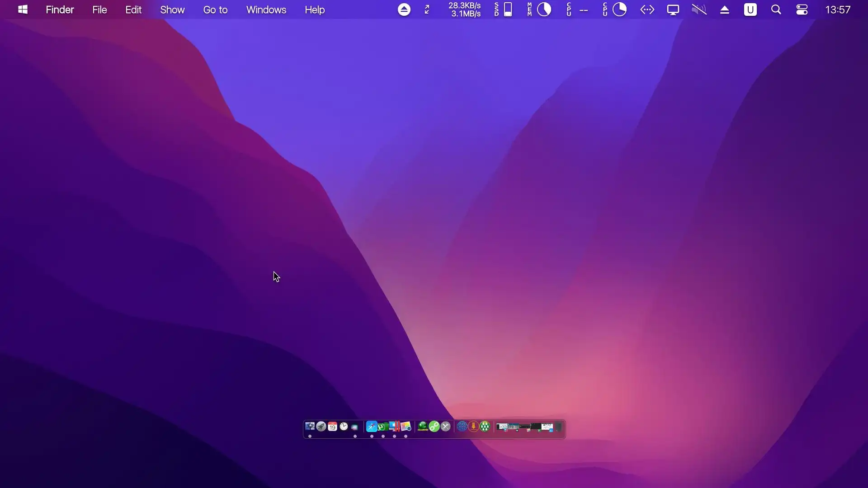
Task: Click the Spotlight search magnifier icon
Action: [x=776, y=9]
